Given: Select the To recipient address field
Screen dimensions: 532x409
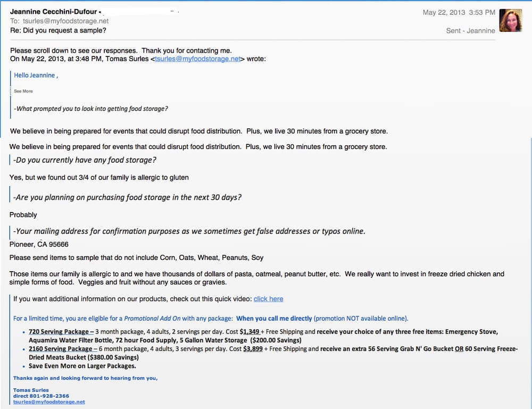Looking at the screenshot, I should tap(66, 21).
